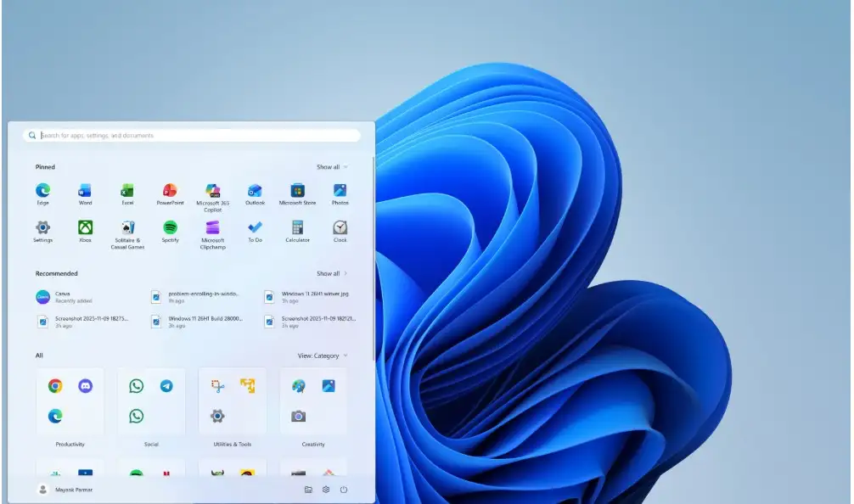This screenshot has height=504, width=854.
Task: Open the Xbox app
Action: point(86,228)
